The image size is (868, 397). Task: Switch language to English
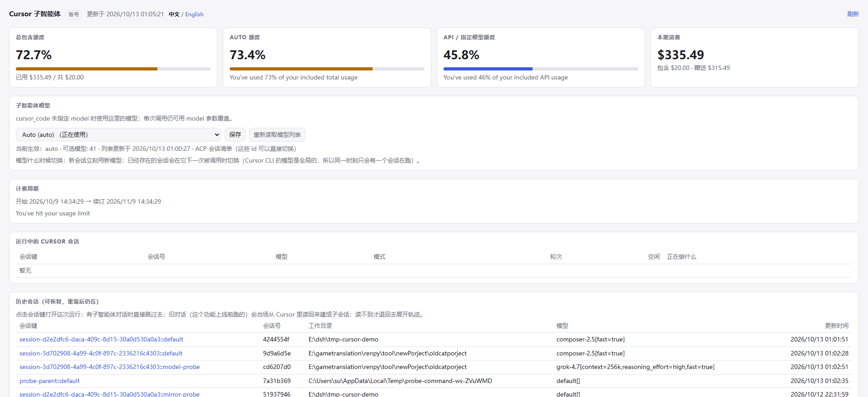[x=194, y=14]
